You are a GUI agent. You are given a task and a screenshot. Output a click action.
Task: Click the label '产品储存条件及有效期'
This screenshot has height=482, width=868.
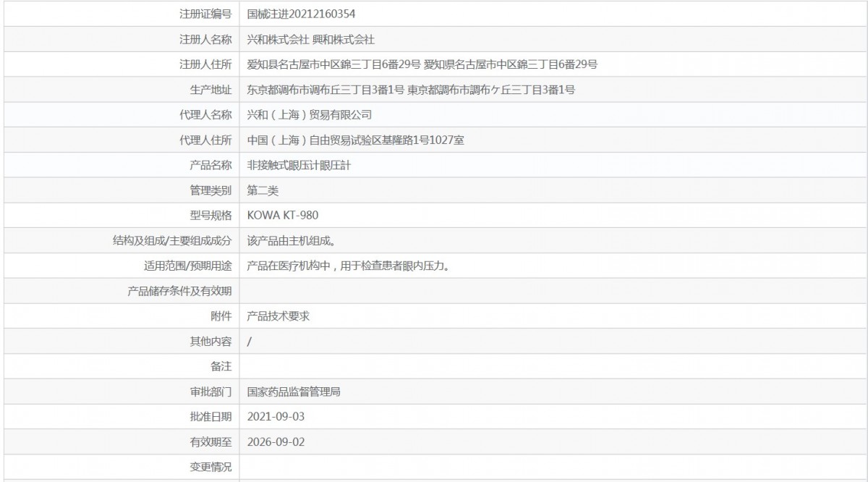[x=180, y=291]
